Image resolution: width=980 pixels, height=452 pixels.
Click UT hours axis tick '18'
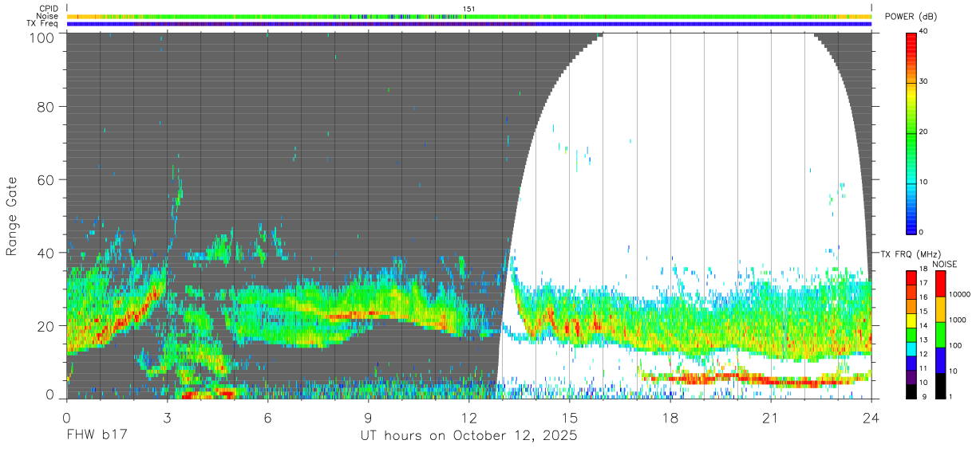coord(670,418)
